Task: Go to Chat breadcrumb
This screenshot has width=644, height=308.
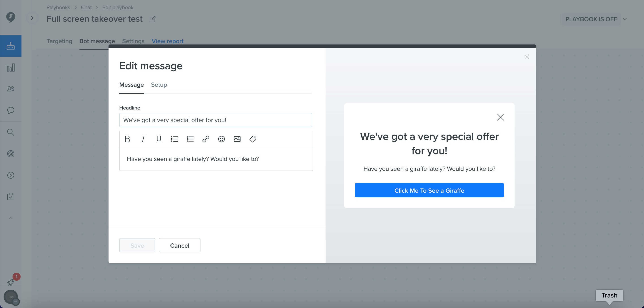Action: pos(86,8)
